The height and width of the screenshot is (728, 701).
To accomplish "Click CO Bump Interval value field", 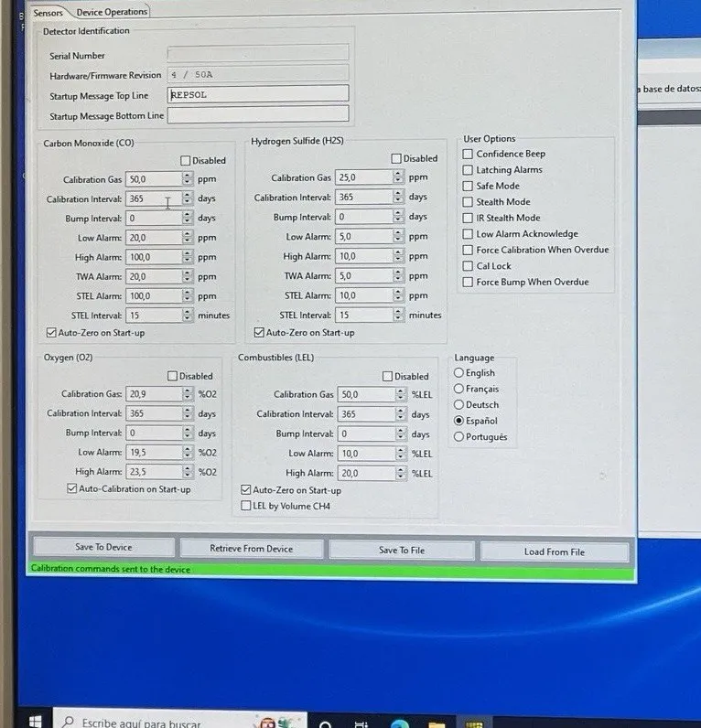I will pyautogui.click(x=154, y=218).
